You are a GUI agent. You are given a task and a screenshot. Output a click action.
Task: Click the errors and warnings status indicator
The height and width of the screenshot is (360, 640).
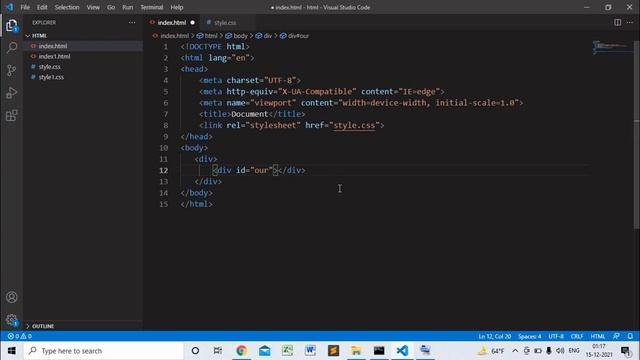[20, 336]
